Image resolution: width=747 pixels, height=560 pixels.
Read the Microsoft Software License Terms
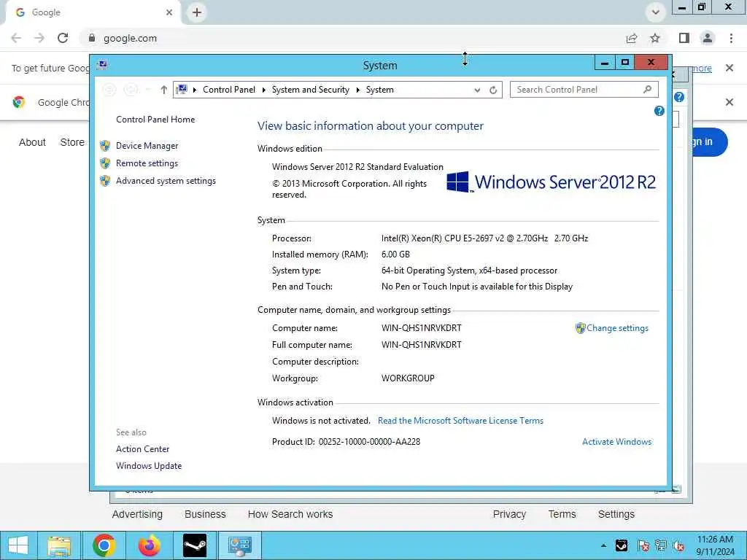[460, 421]
